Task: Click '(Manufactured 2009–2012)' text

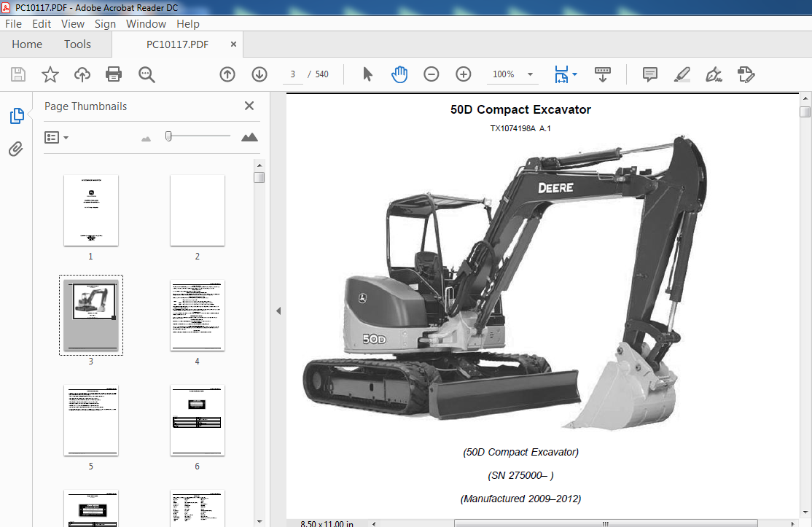Action: (x=520, y=499)
